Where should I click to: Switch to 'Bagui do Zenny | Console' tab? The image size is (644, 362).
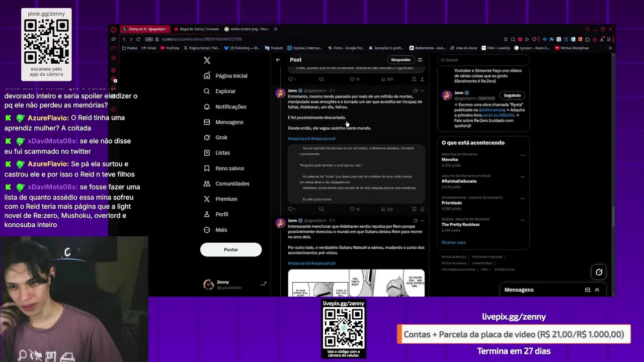click(196, 29)
